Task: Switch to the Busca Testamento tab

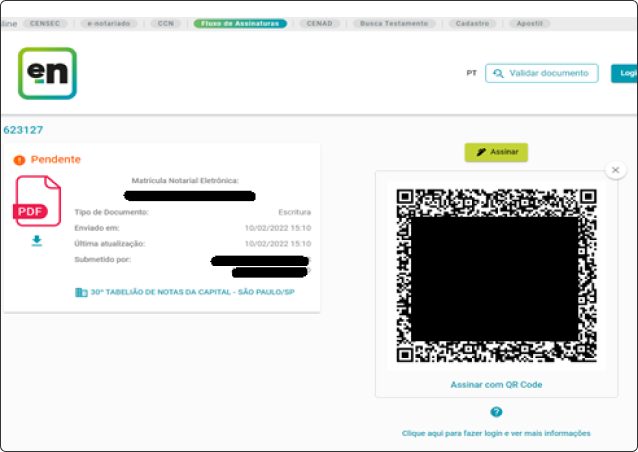Action: coord(394,23)
